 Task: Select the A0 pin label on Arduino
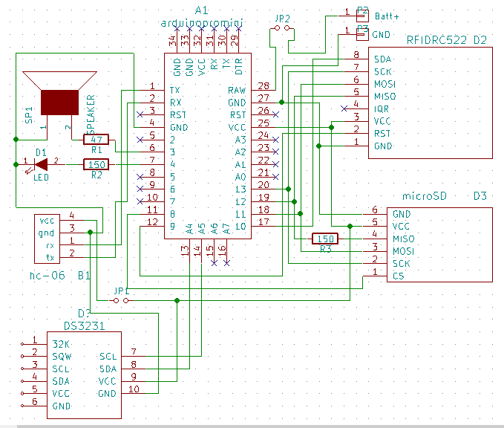pyautogui.click(x=240, y=177)
